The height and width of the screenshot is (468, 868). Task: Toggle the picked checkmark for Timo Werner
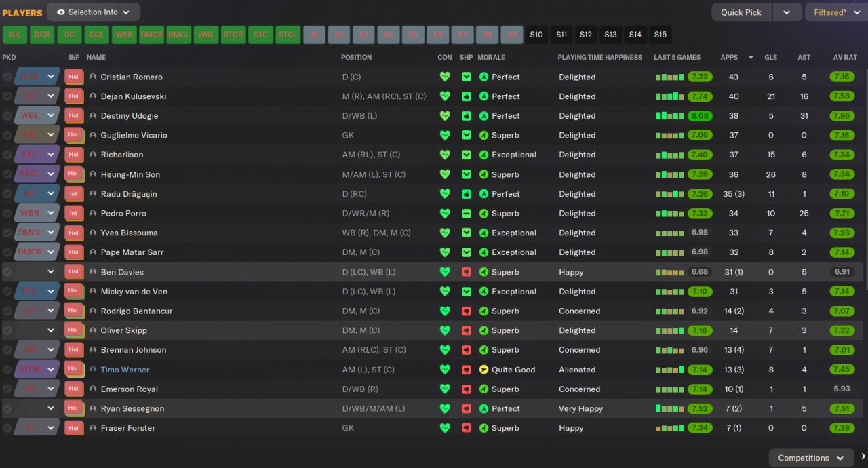click(x=7, y=370)
